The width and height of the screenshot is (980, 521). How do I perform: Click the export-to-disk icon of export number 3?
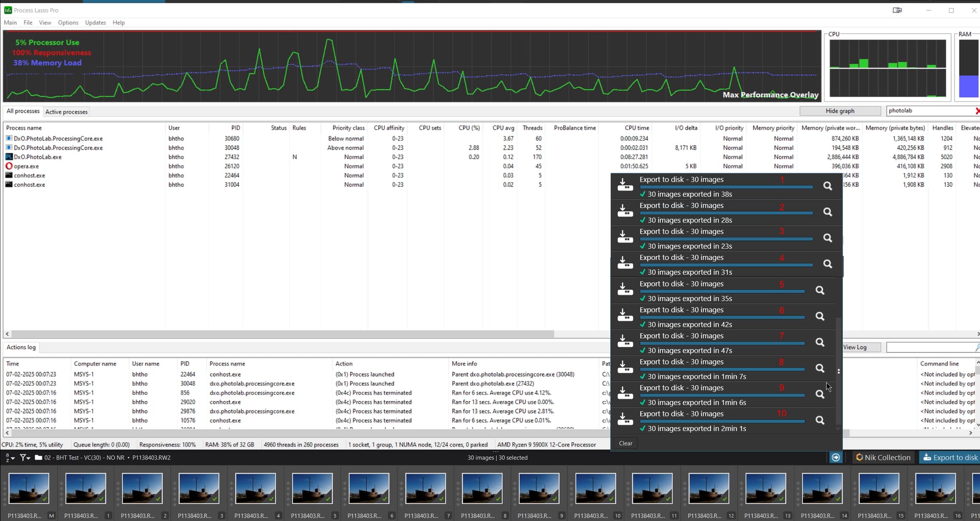pyautogui.click(x=625, y=236)
